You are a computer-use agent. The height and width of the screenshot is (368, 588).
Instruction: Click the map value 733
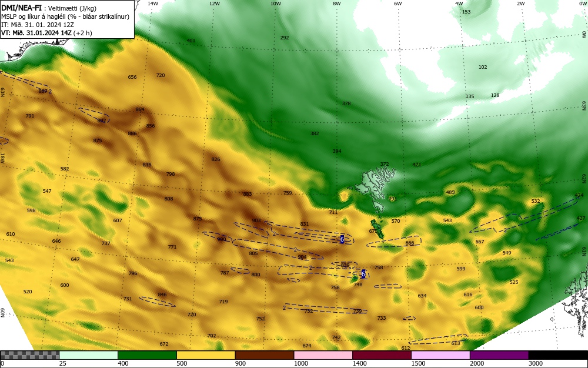tap(382, 318)
